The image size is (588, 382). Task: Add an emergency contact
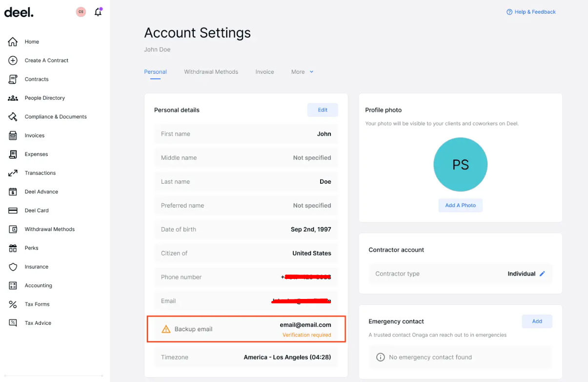pos(537,321)
